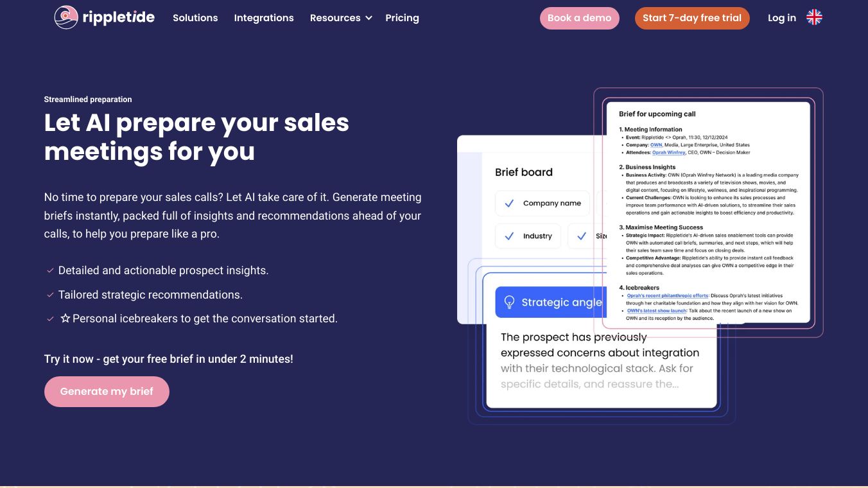The image size is (868, 488).
Task: Open the UK flag language selector
Action: click(814, 18)
